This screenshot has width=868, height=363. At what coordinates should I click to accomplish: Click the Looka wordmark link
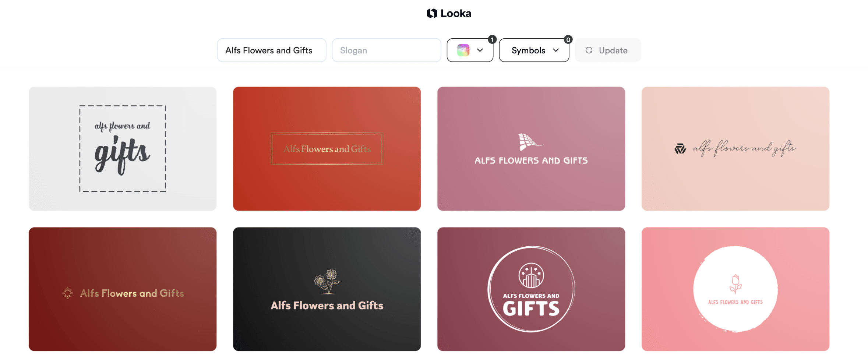456,14
